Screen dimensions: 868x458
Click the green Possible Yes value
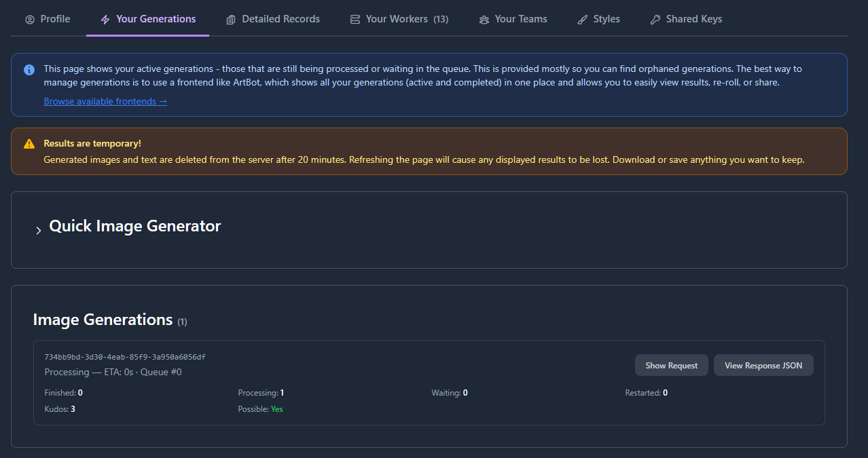point(276,409)
